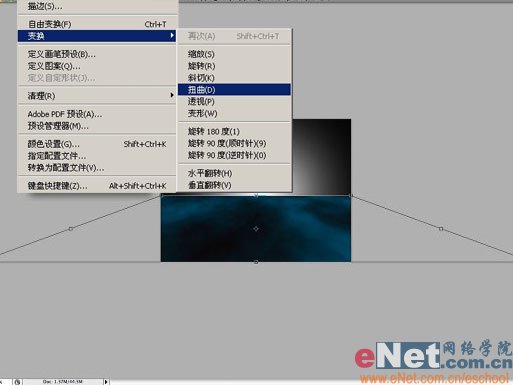Apply 旋转 90 度(逆时针)(0) option
Image resolution: width=513 pixels, height=385 pixels.
coord(234,155)
